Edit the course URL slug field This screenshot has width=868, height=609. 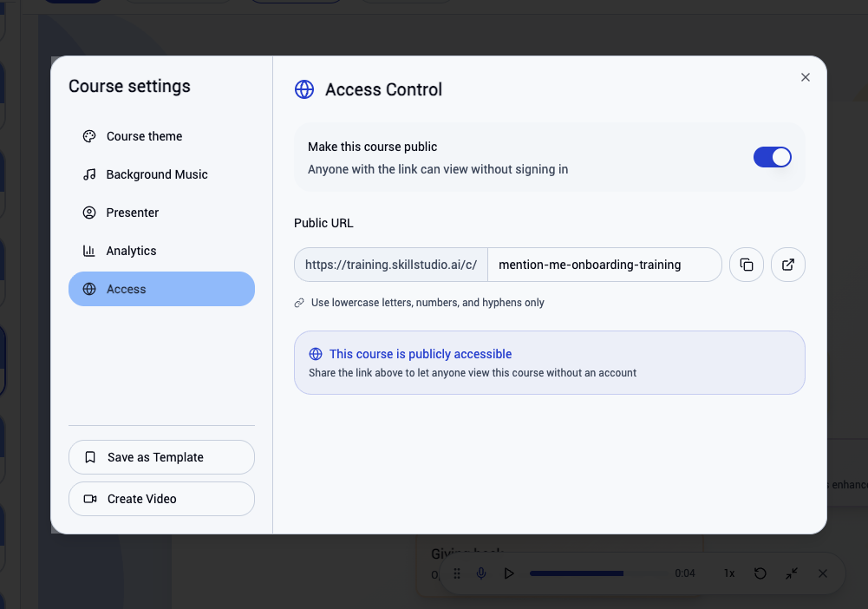tap(604, 265)
